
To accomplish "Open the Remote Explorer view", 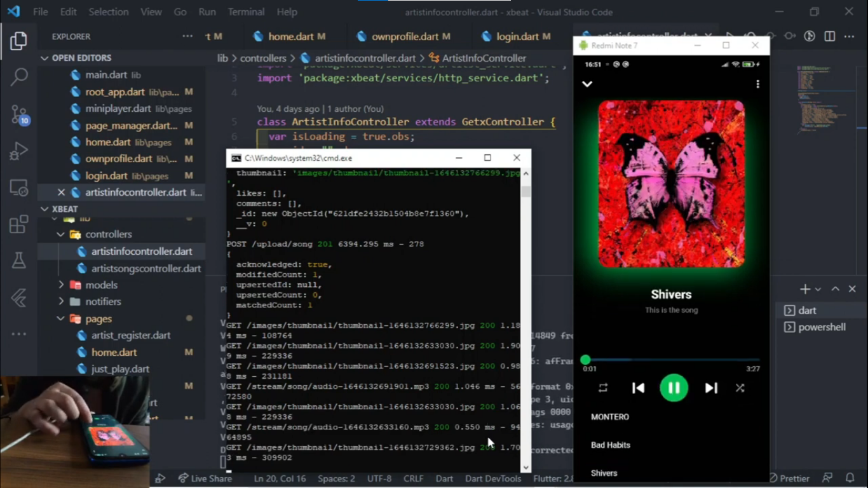I will tap(18, 188).
